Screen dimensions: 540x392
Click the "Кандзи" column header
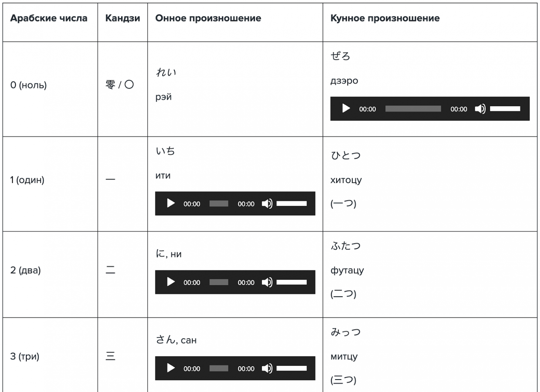click(x=123, y=18)
